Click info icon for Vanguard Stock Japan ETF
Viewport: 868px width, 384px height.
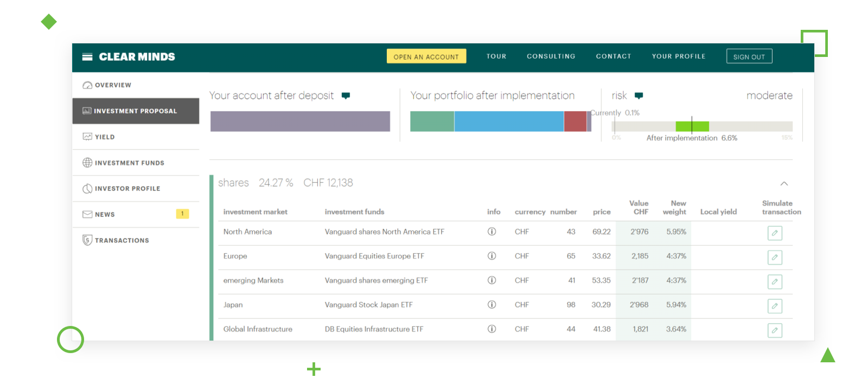click(492, 305)
